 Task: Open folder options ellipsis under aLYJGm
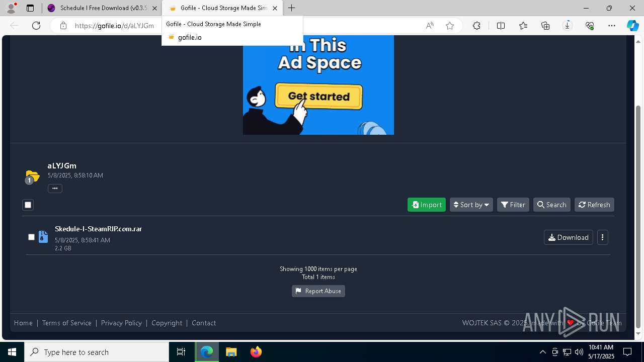point(55,189)
